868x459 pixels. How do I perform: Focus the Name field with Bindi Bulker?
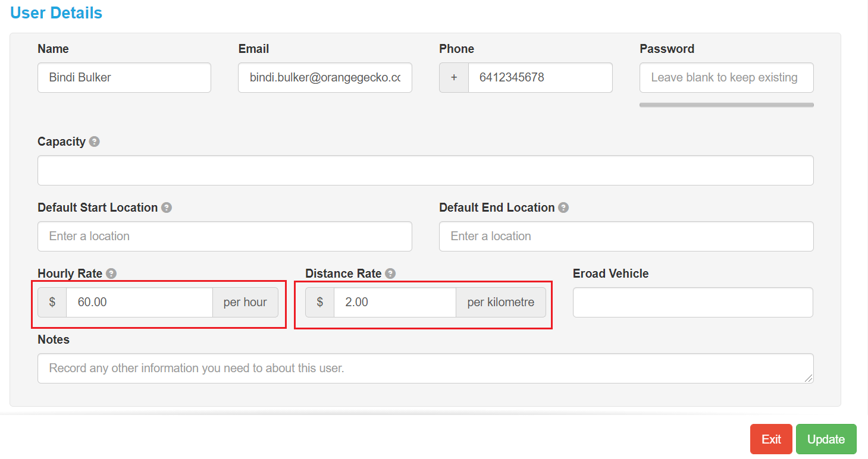pyautogui.click(x=124, y=77)
